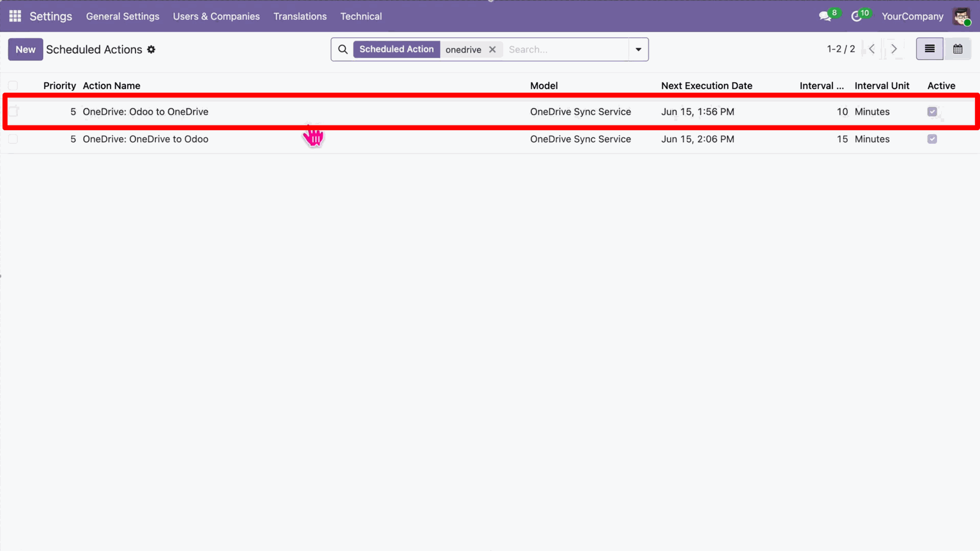Open the conversations messages icon
This screenshot has height=551, width=980.
pyautogui.click(x=825, y=16)
